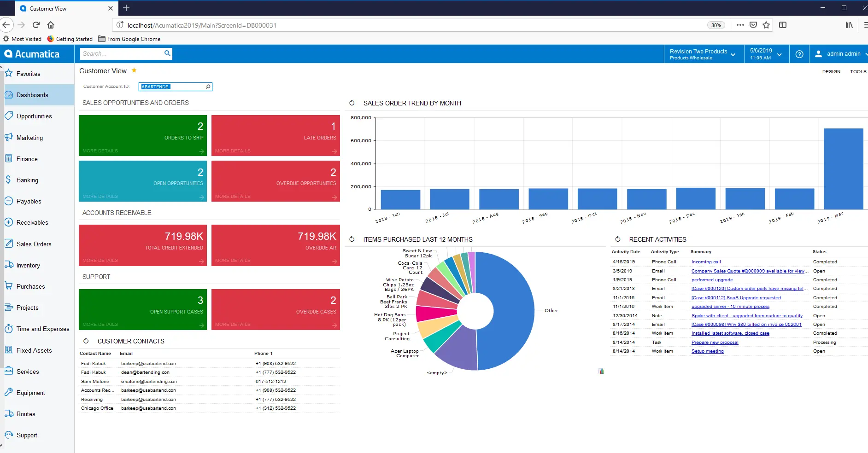Screen dimensions: 868x453
Task: Click the search magnifier icon in header
Action: point(167,53)
